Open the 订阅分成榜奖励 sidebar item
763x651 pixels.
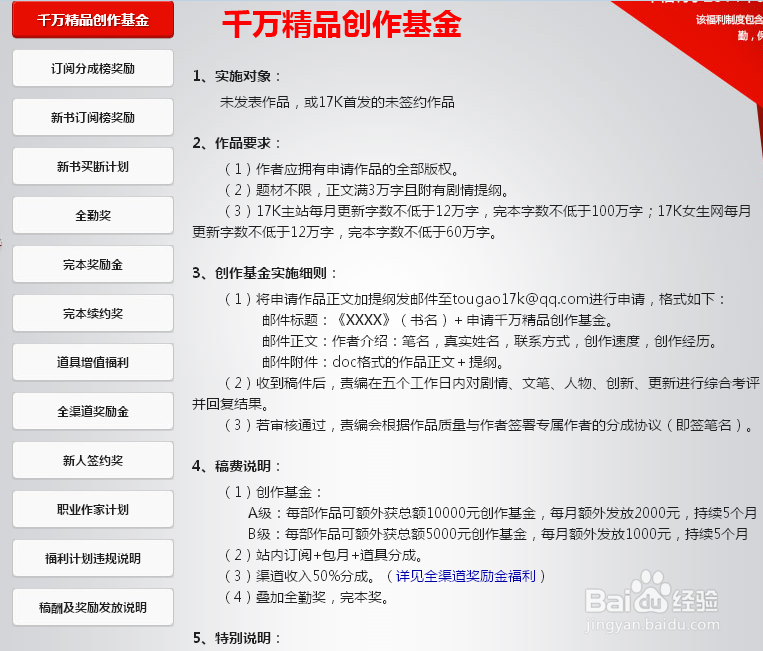pos(93,68)
